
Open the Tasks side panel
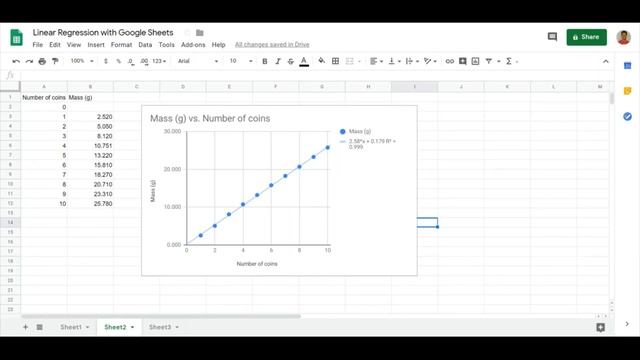[x=627, y=117]
